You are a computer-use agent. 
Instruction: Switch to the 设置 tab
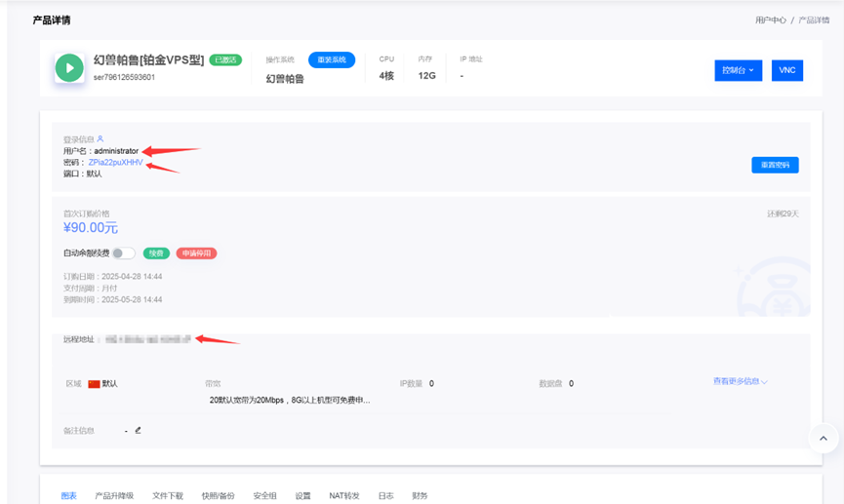tap(303, 496)
